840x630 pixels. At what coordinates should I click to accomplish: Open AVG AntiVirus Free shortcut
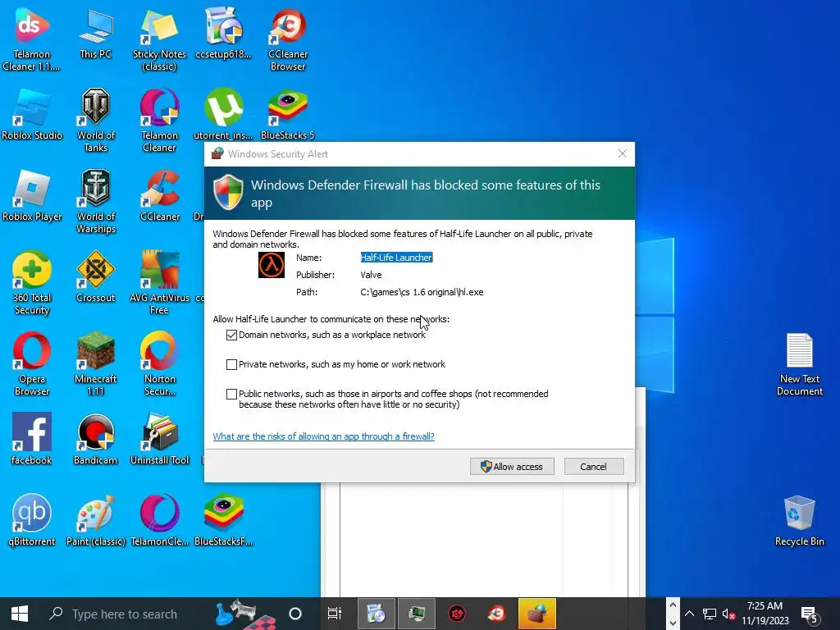pos(159,282)
